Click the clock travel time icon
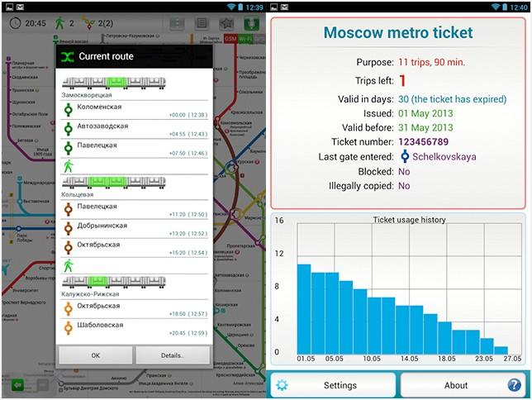 15,23
